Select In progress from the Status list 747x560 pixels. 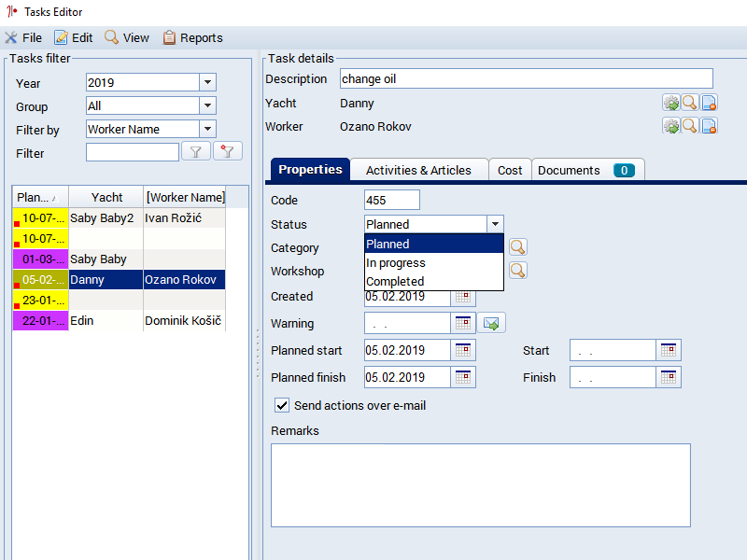point(396,262)
